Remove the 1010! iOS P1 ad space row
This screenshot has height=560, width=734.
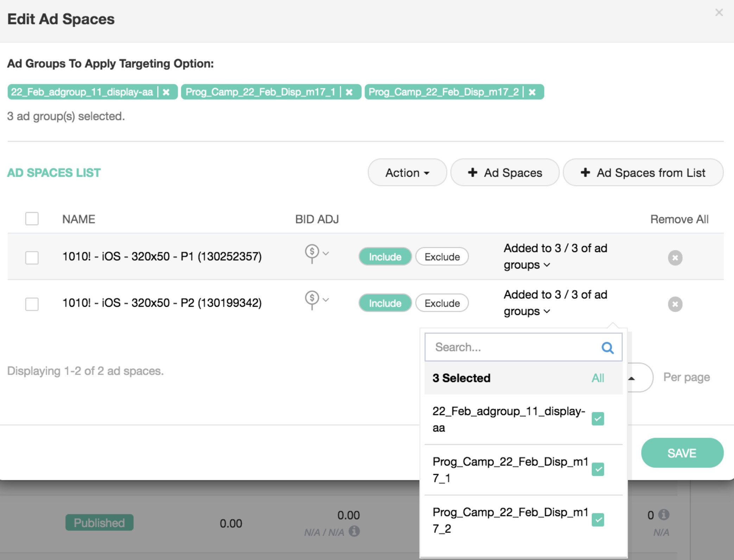click(x=675, y=257)
